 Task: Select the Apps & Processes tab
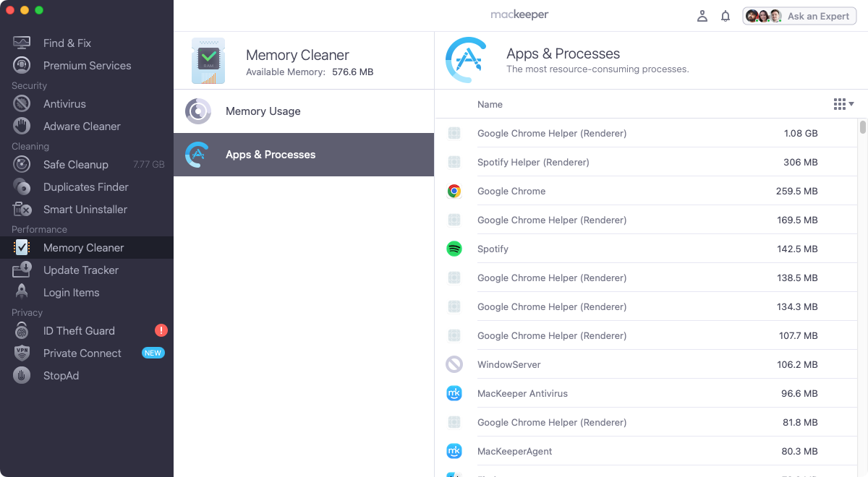[304, 155]
